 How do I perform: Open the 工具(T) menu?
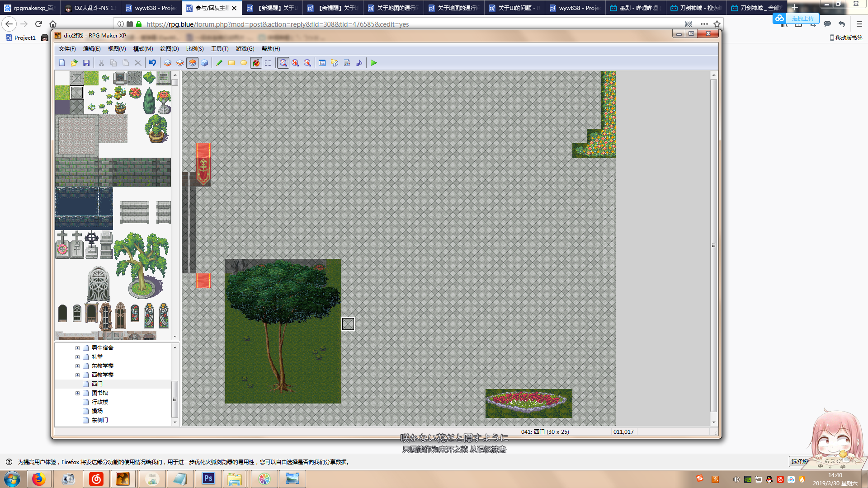point(220,49)
